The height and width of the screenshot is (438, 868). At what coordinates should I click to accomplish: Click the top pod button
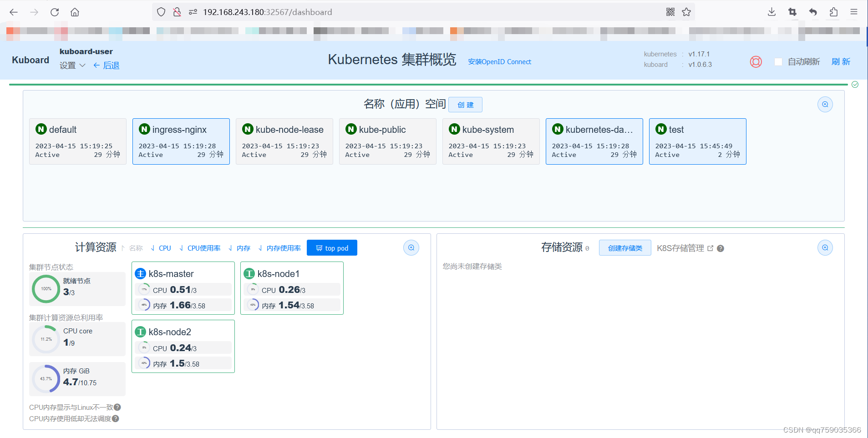pyautogui.click(x=332, y=248)
